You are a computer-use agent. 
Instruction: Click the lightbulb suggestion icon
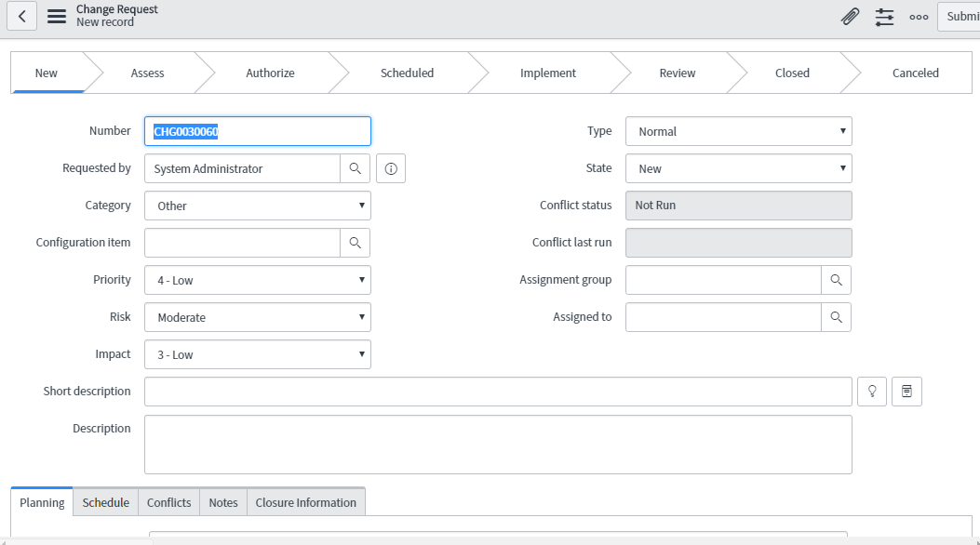(872, 392)
